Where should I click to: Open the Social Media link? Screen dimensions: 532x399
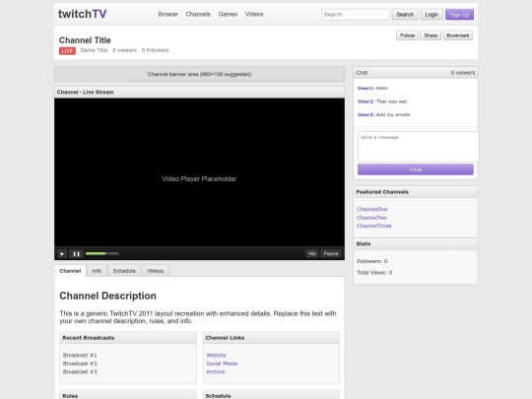coord(222,364)
